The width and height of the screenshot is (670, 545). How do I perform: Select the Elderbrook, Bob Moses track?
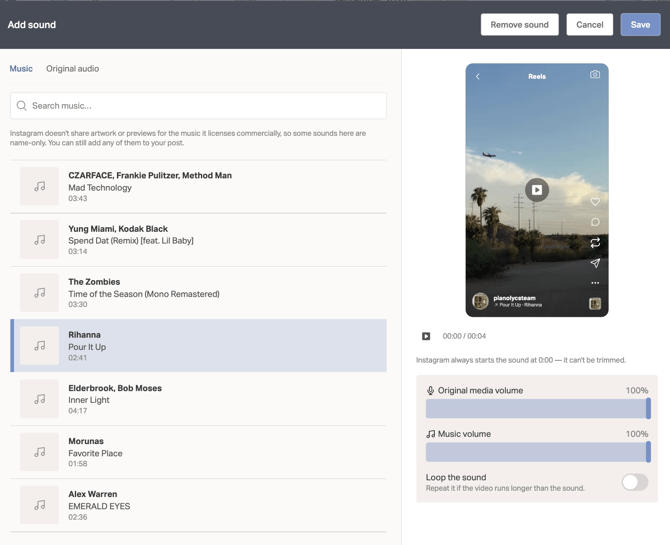[x=198, y=399]
